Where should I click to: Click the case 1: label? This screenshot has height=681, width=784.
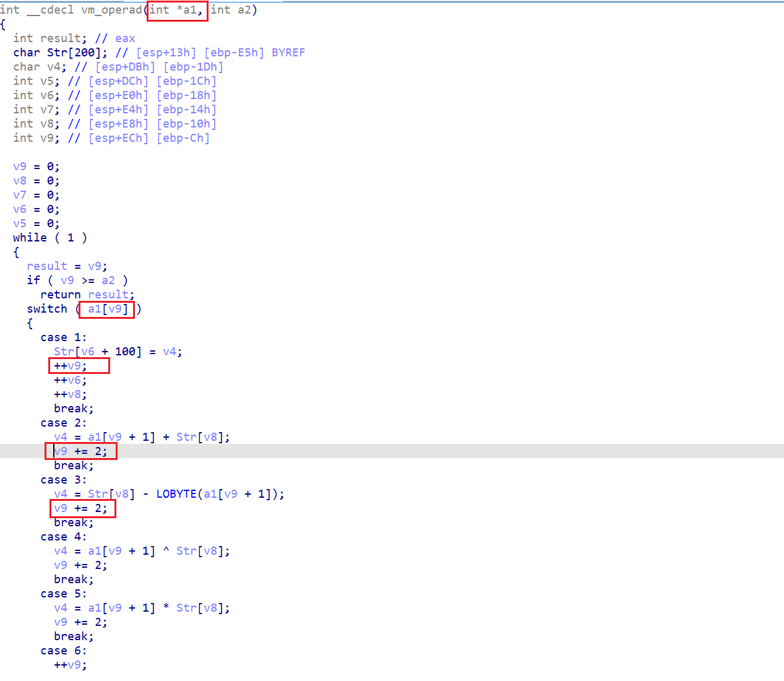[x=64, y=337]
